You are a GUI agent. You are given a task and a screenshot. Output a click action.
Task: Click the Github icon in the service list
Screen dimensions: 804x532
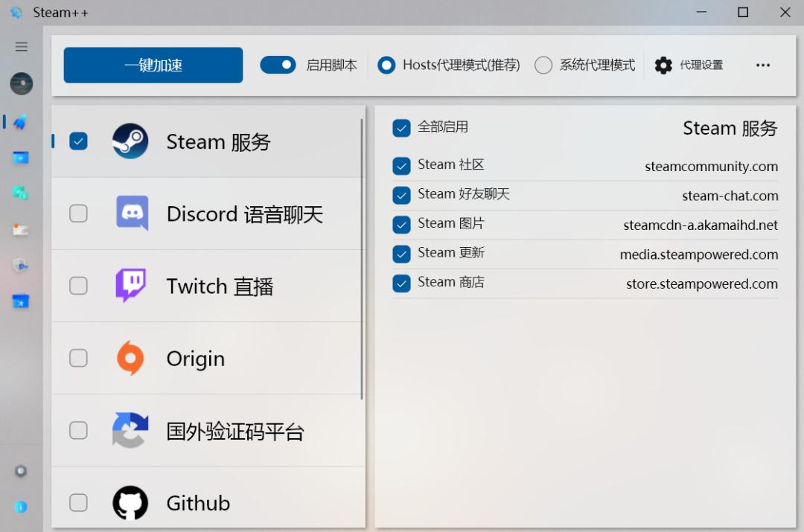(130, 503)
